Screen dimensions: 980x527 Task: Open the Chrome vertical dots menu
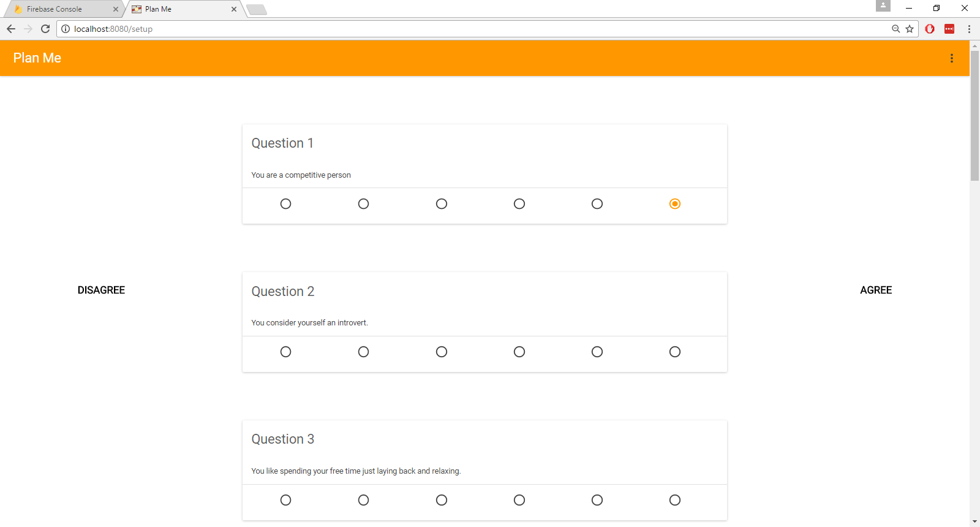tap(969, 29)
